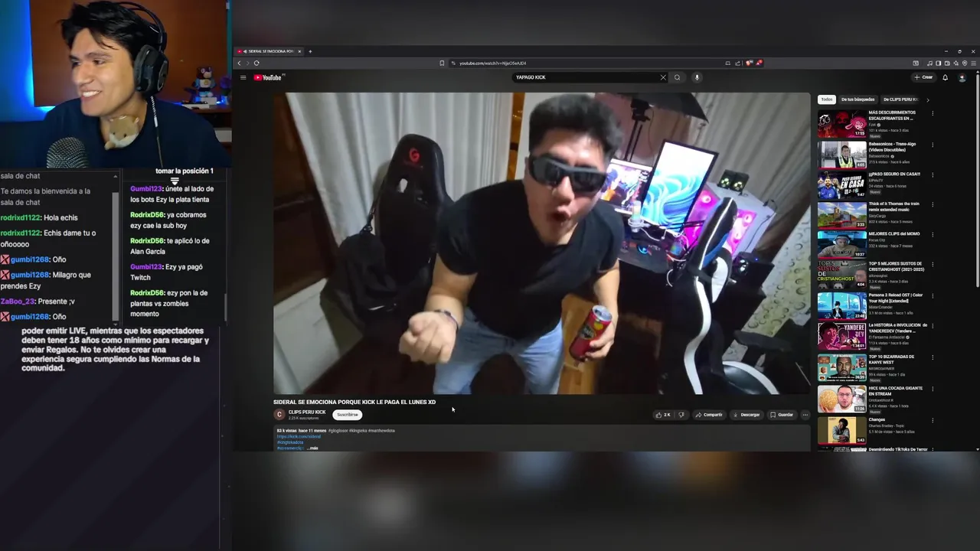The width and height of the screenshot is (980, 551).
Task: Click the SIDERAL SE EMOCIONA video title
Action: (x=354, y=402)
